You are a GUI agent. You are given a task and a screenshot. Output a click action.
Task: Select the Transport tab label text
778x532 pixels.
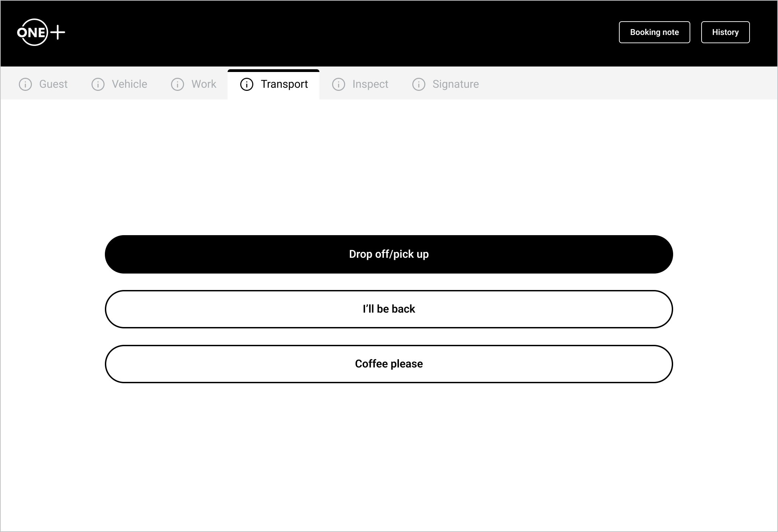click(x=284, y=84)
